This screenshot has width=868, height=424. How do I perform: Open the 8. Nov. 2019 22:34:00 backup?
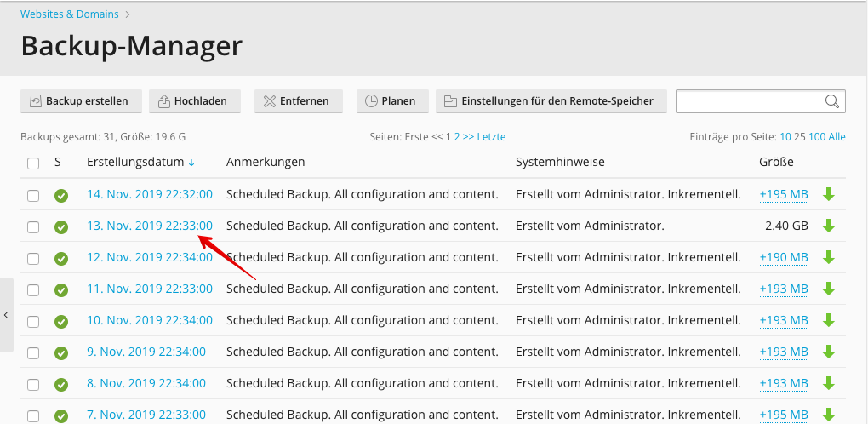click(146, 383)
